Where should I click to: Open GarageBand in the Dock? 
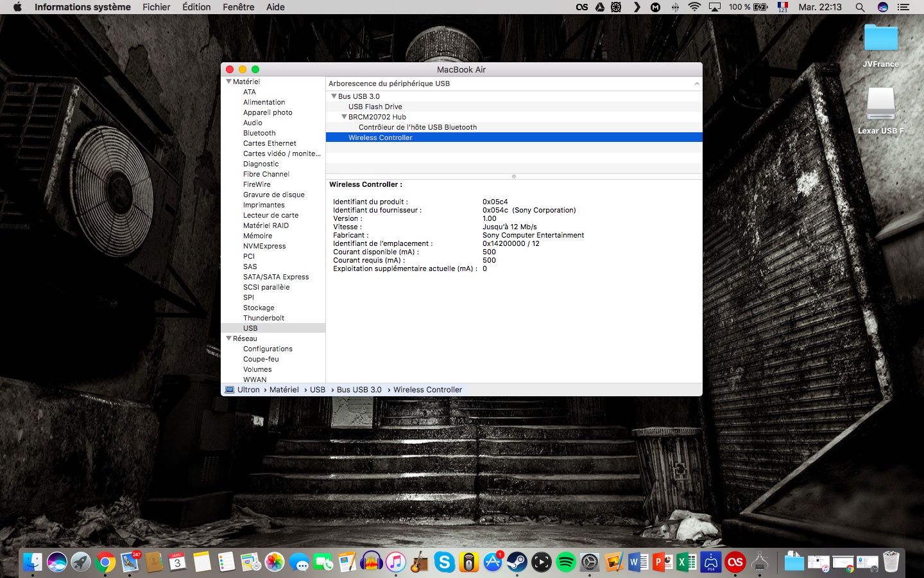(420, 563)
